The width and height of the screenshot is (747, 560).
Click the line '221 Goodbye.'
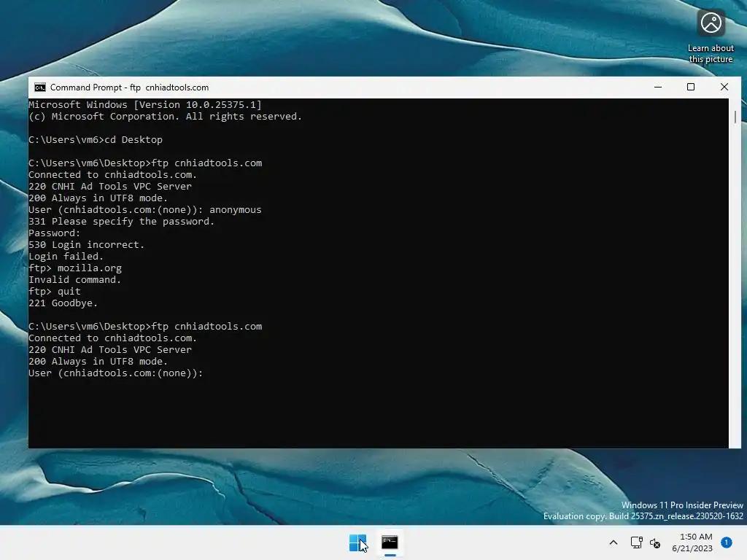pyautogui.click(x=63, y=303)
